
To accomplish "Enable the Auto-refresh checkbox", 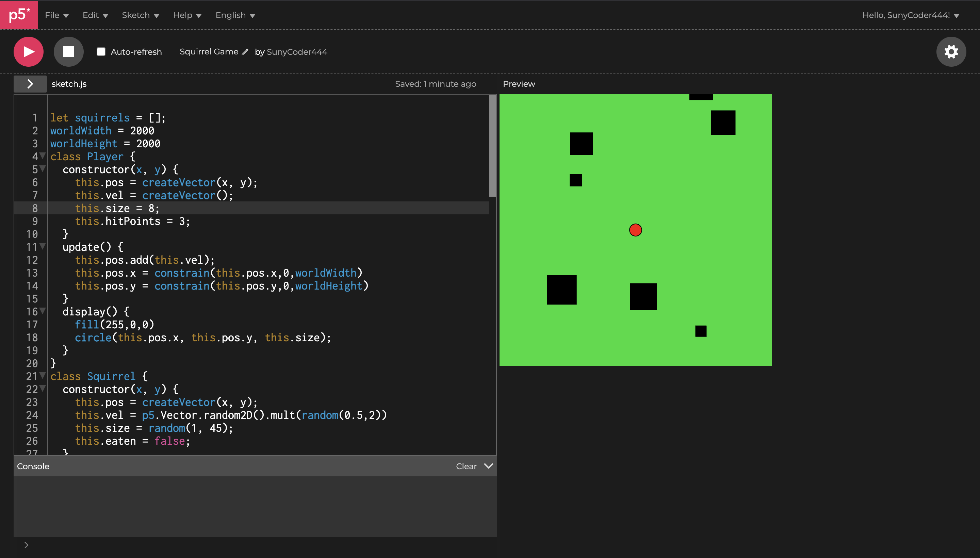I will coord(101,52).
